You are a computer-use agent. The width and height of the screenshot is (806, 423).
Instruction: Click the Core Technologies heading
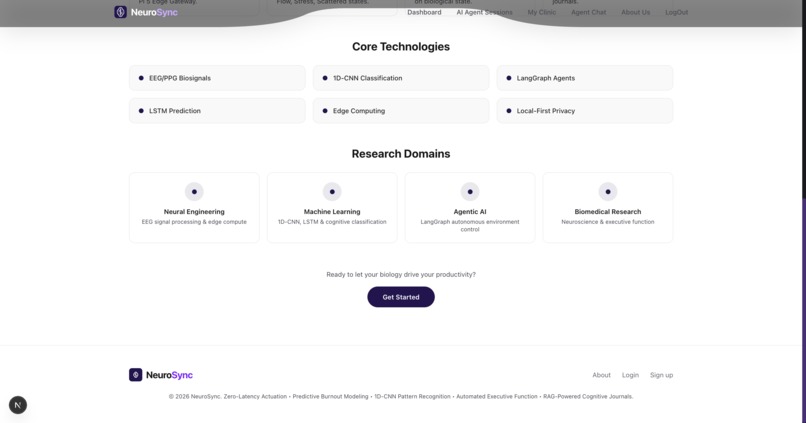pos(401,47)
